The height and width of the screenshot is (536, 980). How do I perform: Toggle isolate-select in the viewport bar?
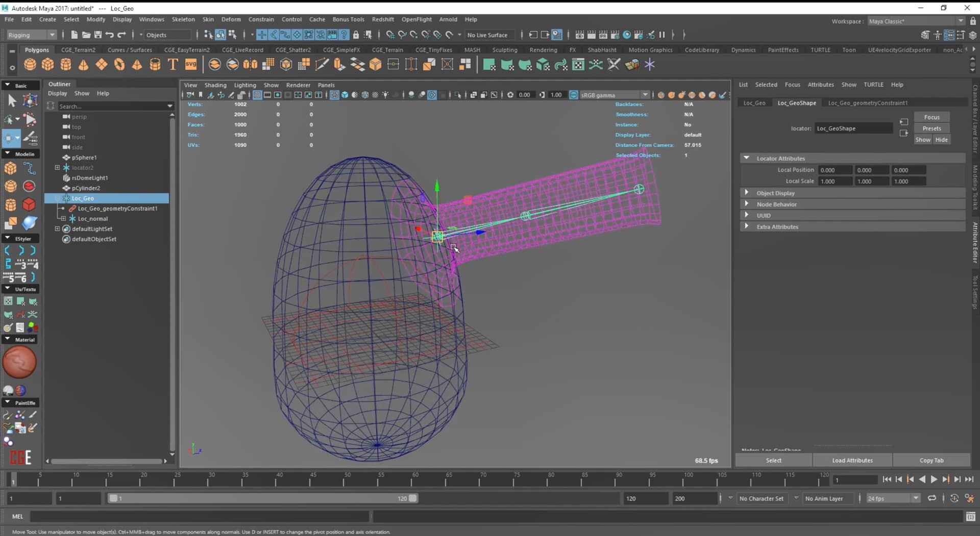point(457,95)
